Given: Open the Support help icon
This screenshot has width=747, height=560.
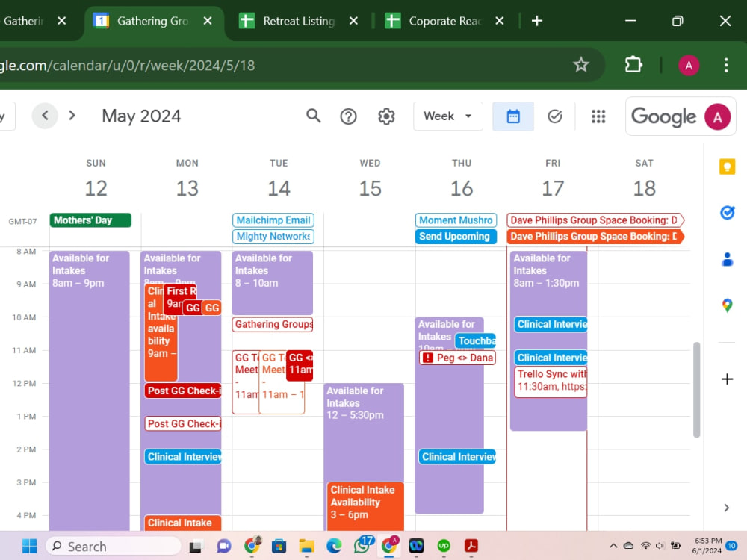Looking at the screenshot, I should point(348,116).
